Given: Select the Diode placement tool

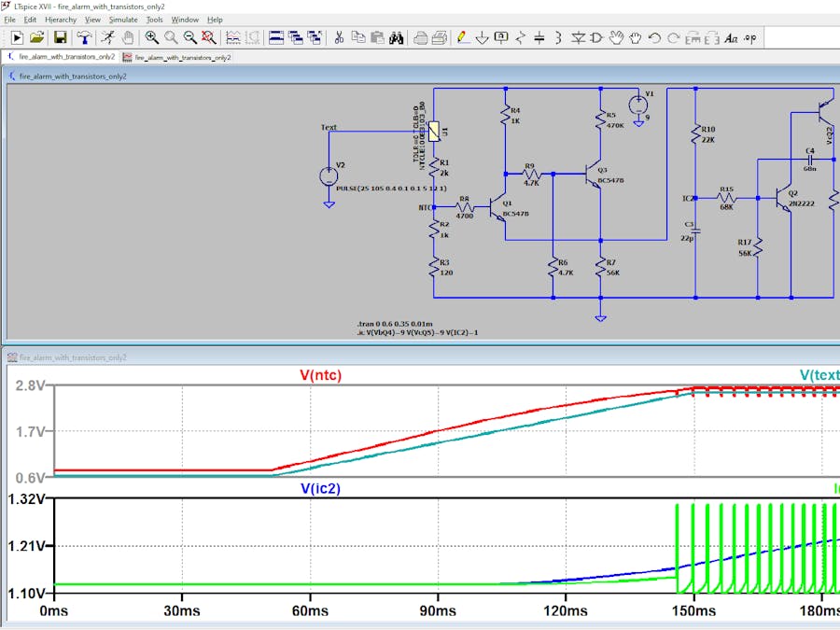Looking at the screenshot, I should (x=578, y=37).
